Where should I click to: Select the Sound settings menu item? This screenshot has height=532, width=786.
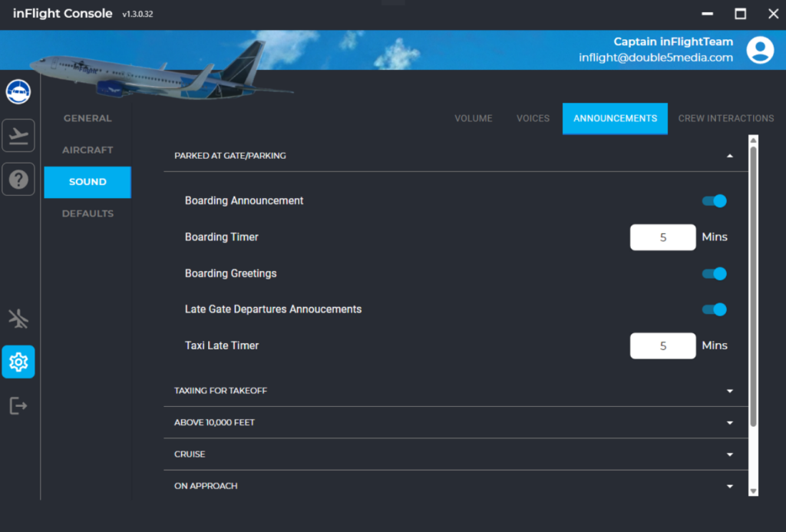(88, 182)
